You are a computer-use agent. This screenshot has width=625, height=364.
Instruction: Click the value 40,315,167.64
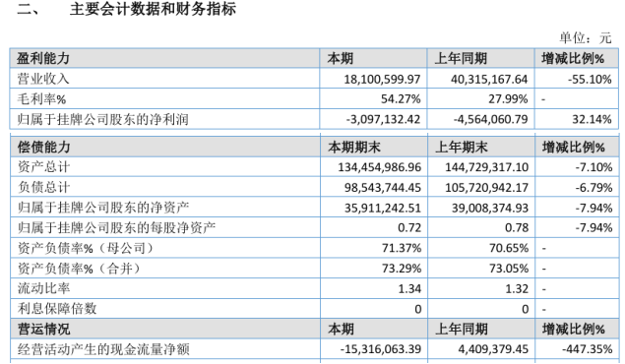click(489, 80)
